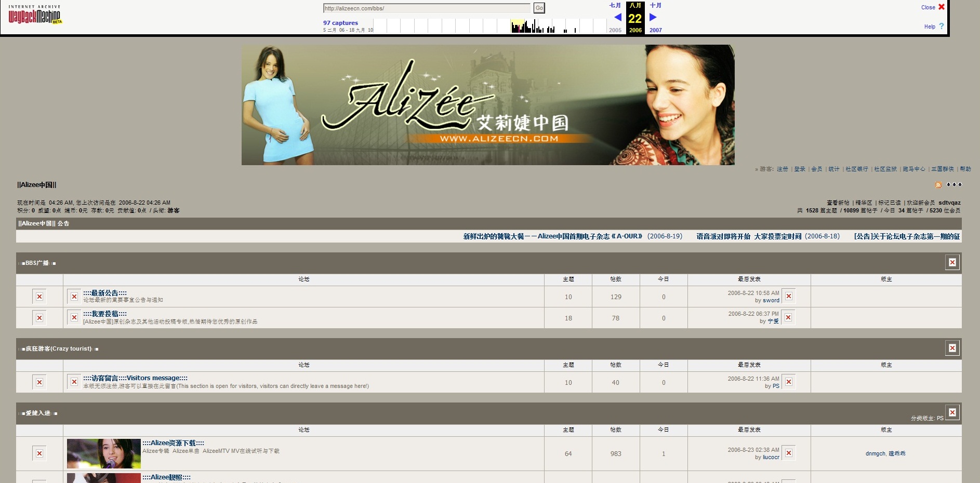Image resolution: width=980 pixels, height=483 pixels.
Task: Click small broken image beside 我要投稿 title
Action: pyautogui.click(x=74, y=317)
